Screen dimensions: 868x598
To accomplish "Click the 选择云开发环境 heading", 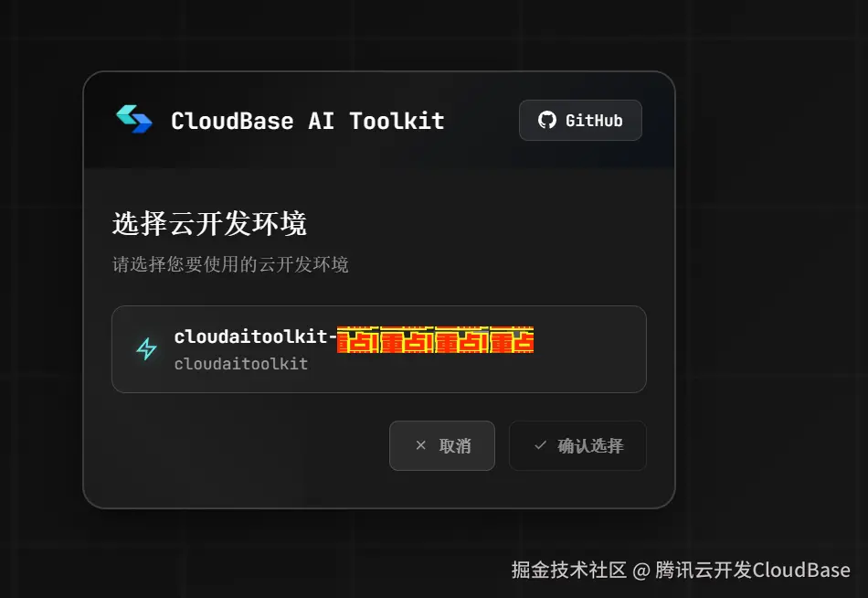I will point(209,223).
